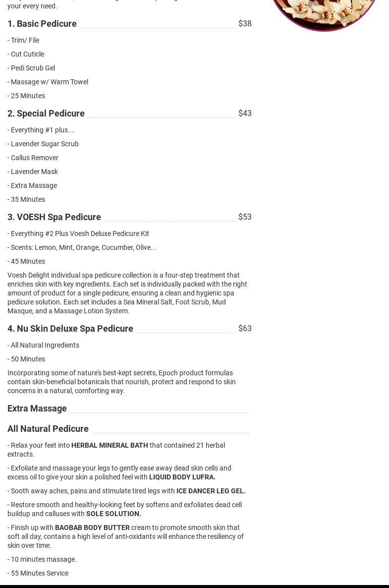Click the bold "BAOBAB BODY BUTTER" text
This screenshot has height=588, width=389.
pyautogui.click(x=92, y=528)
